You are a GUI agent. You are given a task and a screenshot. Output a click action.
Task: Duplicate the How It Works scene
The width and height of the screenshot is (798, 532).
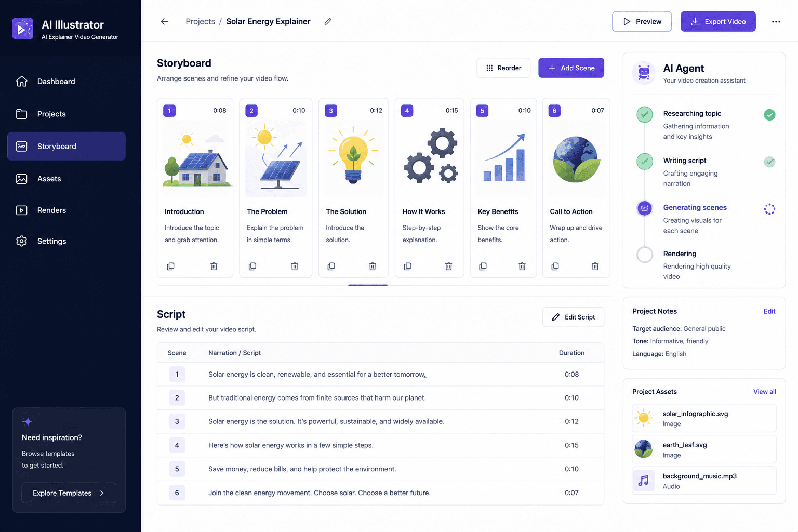pyautogui.click(x=408, y=267)
